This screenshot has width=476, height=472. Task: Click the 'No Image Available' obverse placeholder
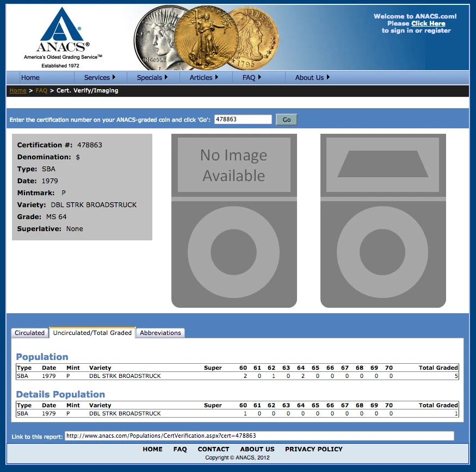click(233, 165)
